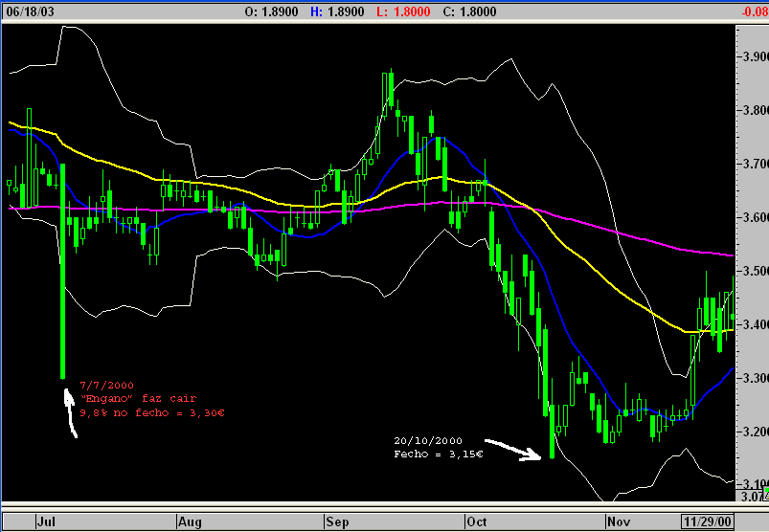The width and height of the screenshot is (769, 532).
Task: Click the 3.70 price axis label
Action: 756,164
